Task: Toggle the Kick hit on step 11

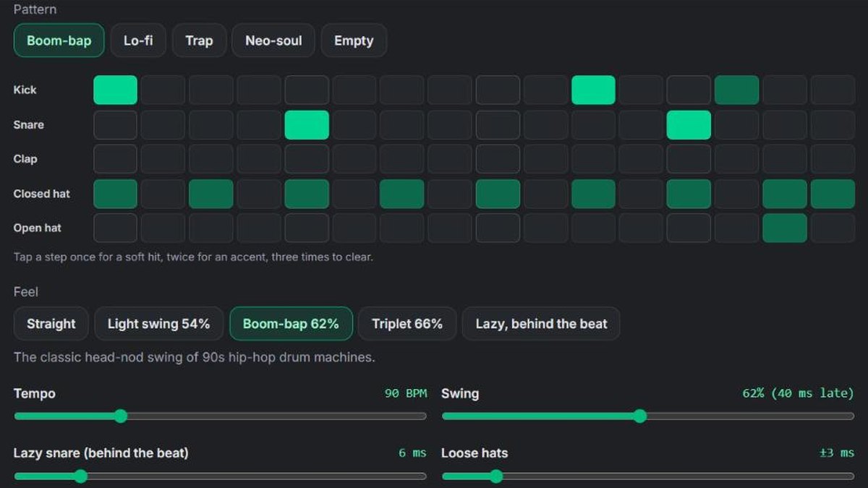Action: tap(593, 90)
